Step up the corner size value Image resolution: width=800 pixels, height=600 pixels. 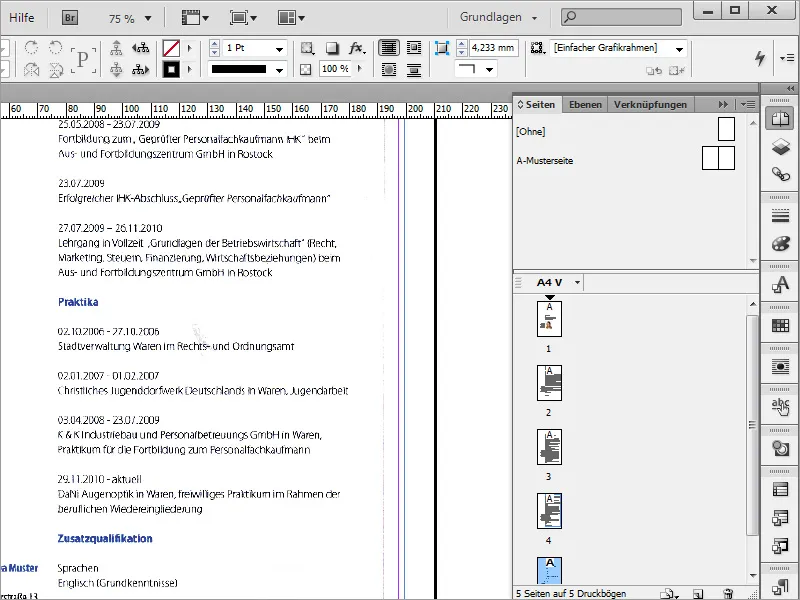pos(461,44)
